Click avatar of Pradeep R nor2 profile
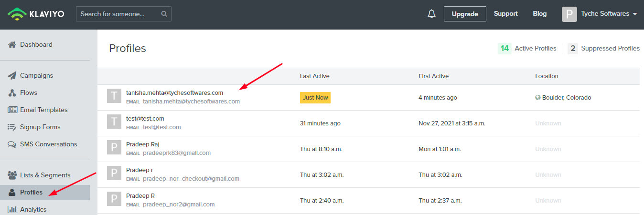644x215 pixels. (x=114, y=199)
